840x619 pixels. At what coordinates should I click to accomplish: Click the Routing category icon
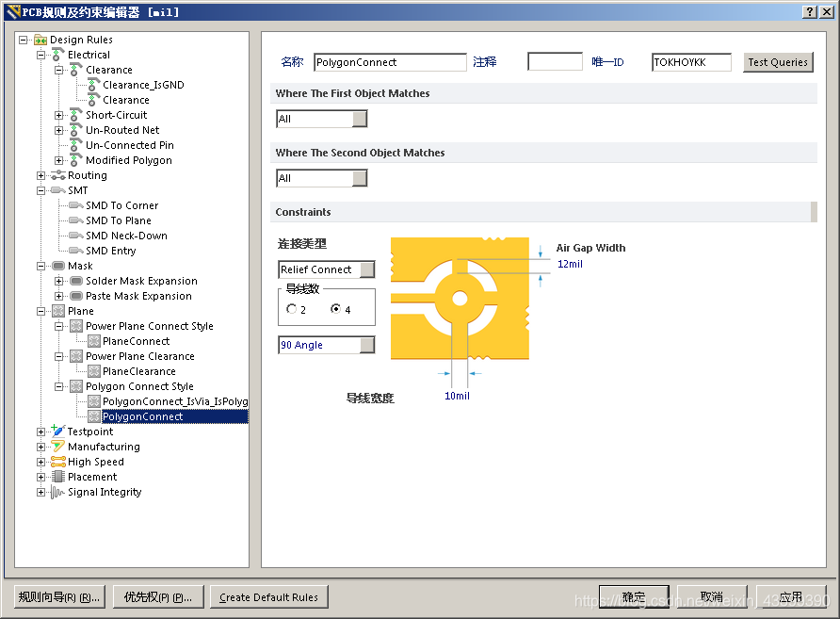point(58,175)
